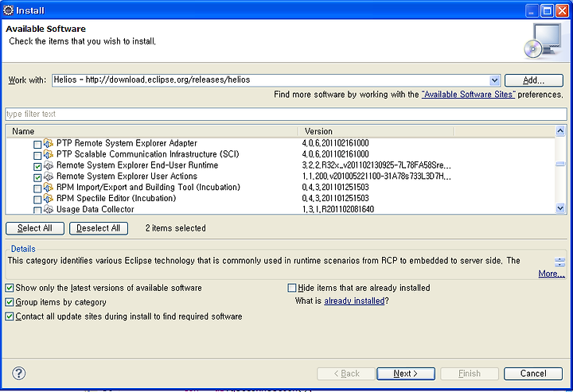Click the RPM Import/Export and Building Tool icon

(x=49, y=187)
